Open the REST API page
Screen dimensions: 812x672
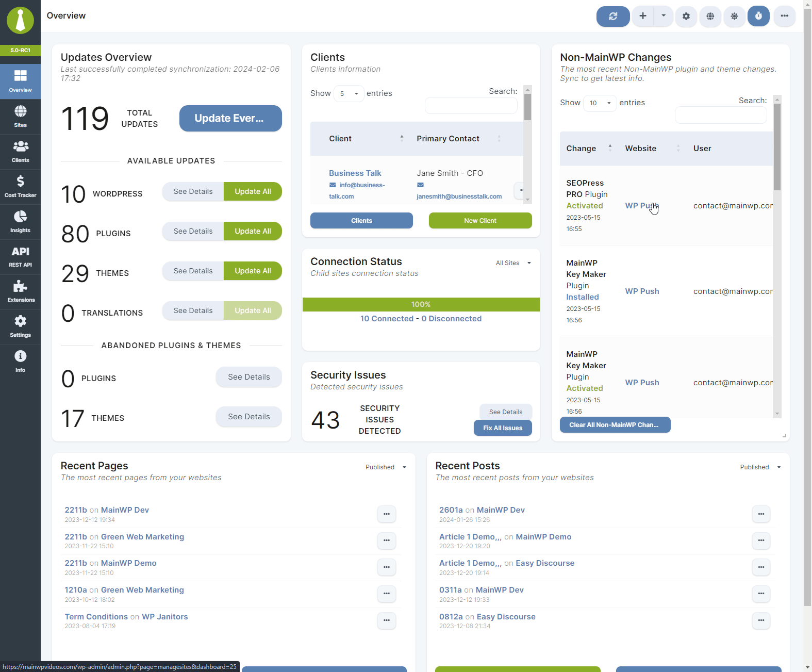pyautogui.click(x=20, y=257)
